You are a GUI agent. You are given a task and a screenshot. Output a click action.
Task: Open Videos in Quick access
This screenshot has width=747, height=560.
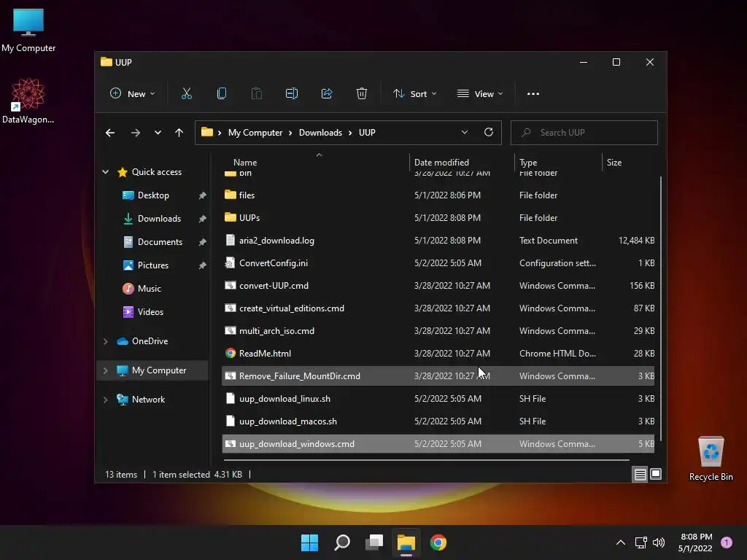pyautogui.click(x=150, y=312)
